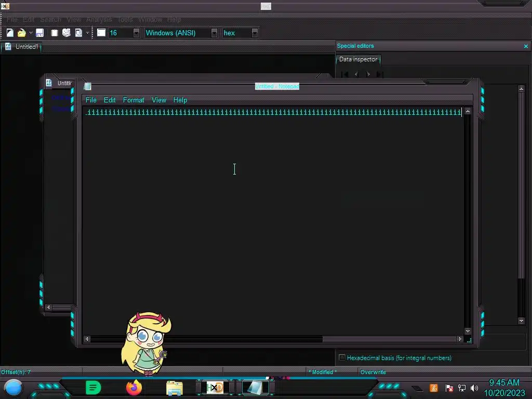532x399 pixels.
Task: Click the Offset(h): 7 status text
Action: pos(16,372)
